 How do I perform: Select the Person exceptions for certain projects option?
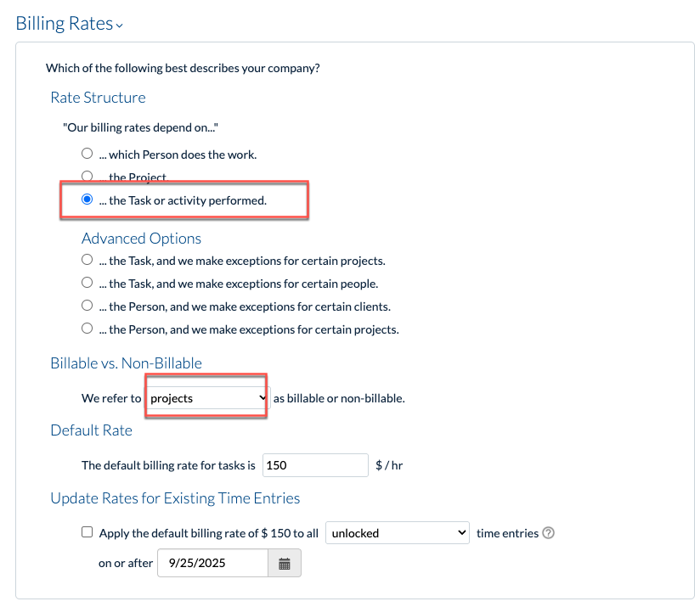87,328
